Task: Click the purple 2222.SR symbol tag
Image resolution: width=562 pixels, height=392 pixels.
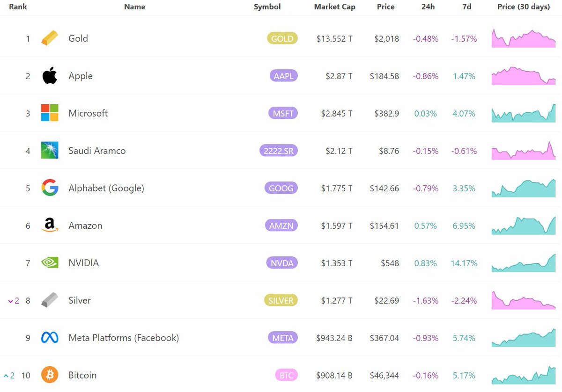Action: tap(278, 151)
